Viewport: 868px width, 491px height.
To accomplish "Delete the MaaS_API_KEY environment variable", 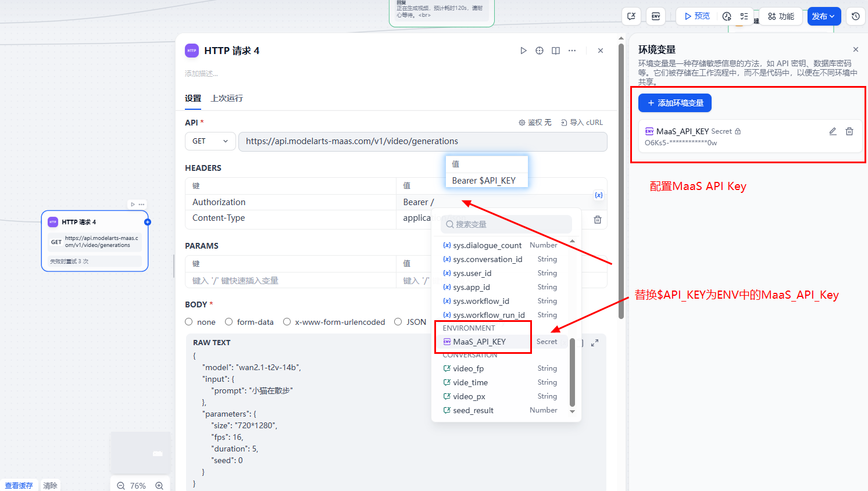I will [x=849, y=131].
